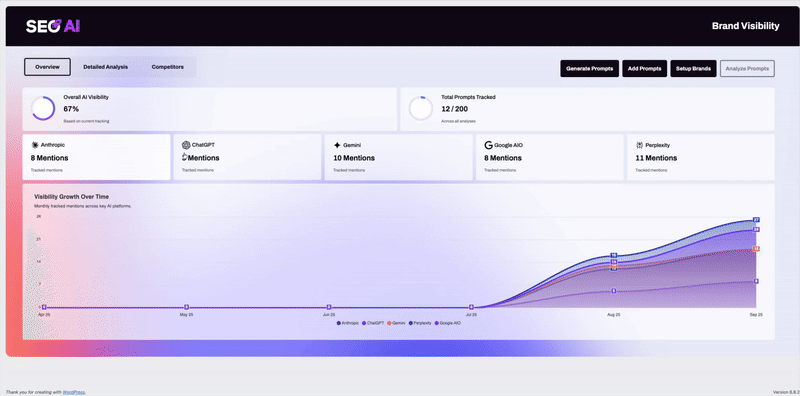Toggle the Gemini series in chart legend
The width and height of the screenshot is (800, 396).
[396, 323]
